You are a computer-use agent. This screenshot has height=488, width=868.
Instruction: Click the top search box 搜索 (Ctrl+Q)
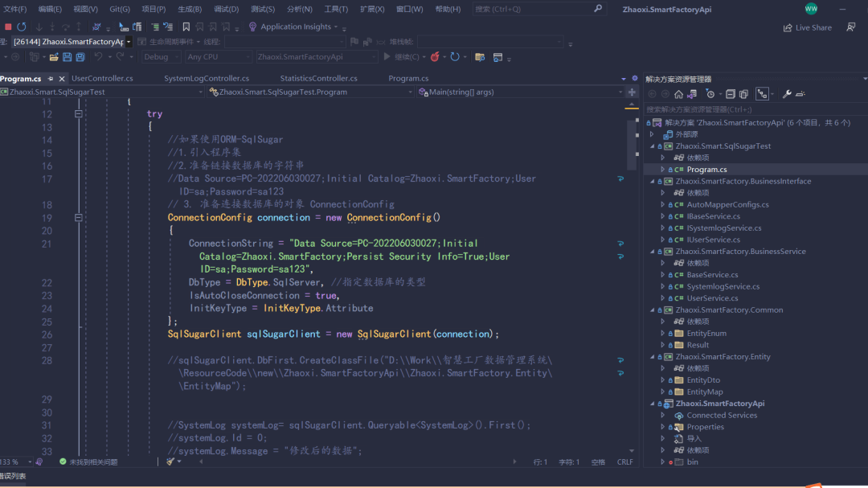[x=538, y=9]
